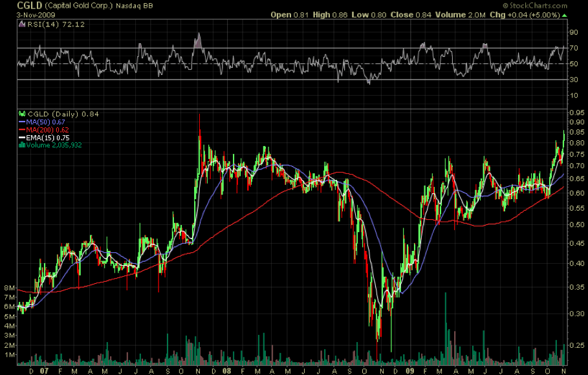
Task: Click the 0.85 price axis label
Action: [577, 133]
